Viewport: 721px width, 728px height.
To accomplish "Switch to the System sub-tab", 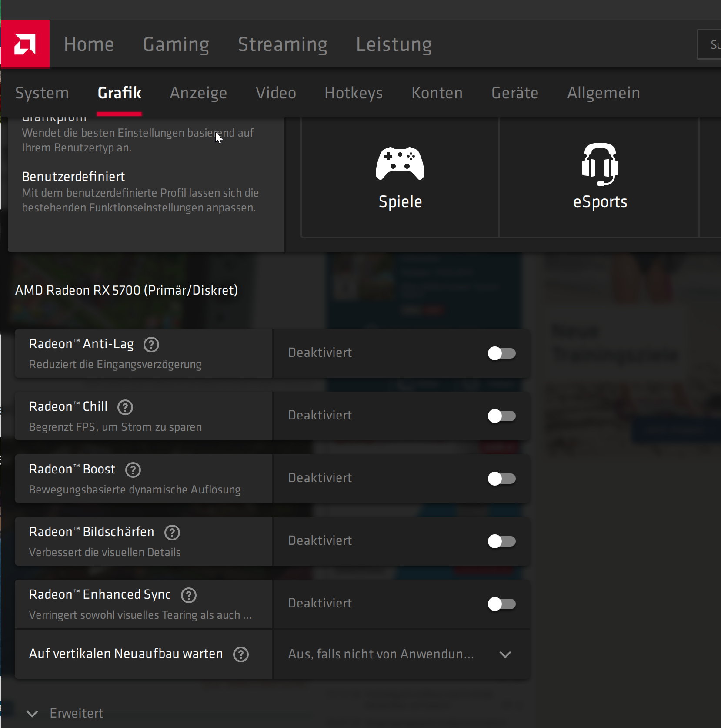I will (42, 93).
